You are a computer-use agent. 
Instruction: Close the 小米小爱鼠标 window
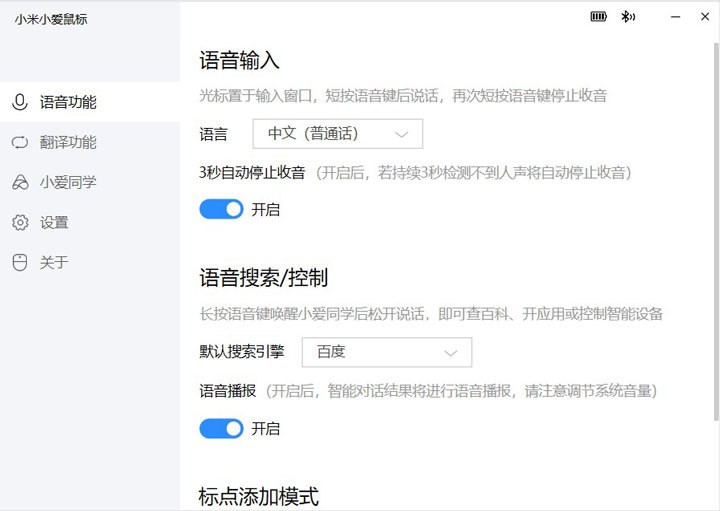[x=705, y=17]
